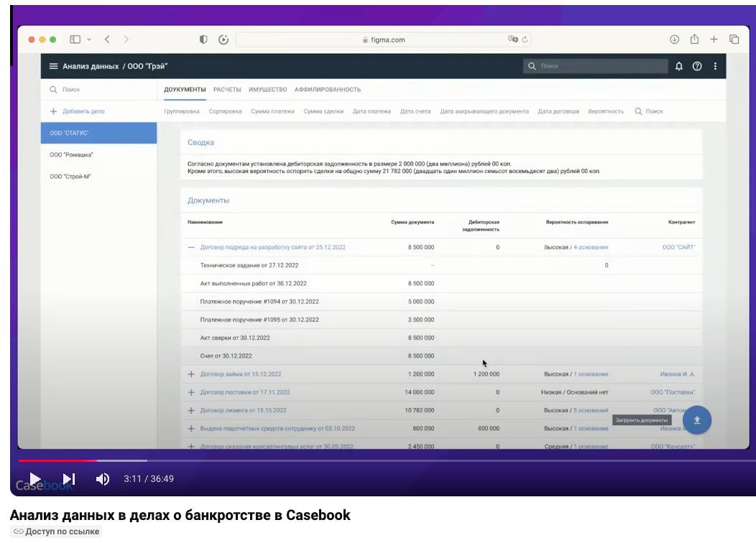Viewport: 756px width, 543px height.
Task: Skip to the next video
Action: tap(69, 478)
